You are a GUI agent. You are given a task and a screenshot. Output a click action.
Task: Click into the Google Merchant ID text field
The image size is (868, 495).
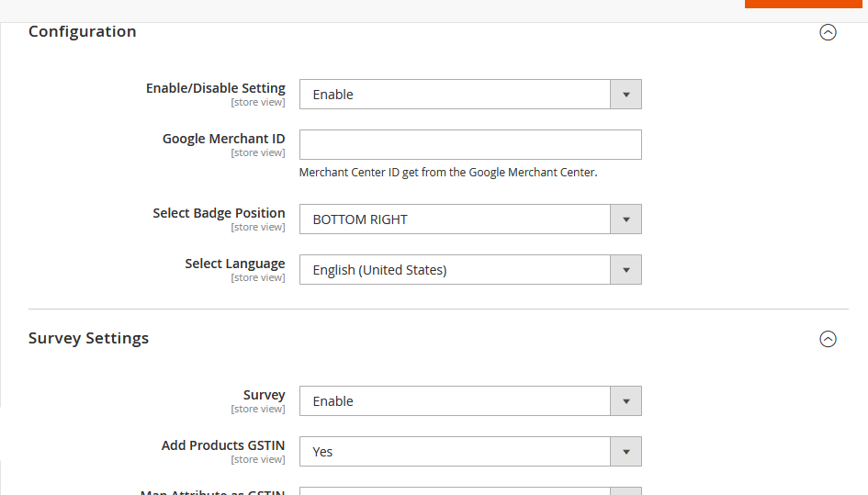(469, 145)
